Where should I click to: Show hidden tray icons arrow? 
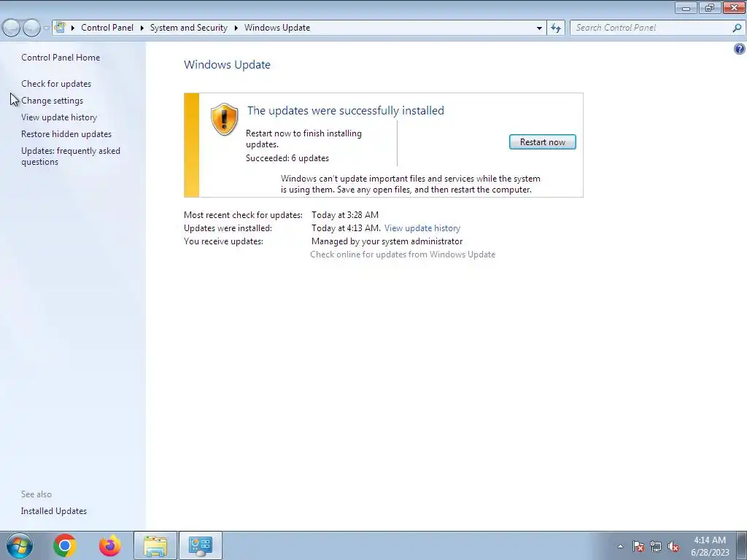(620, 546)
